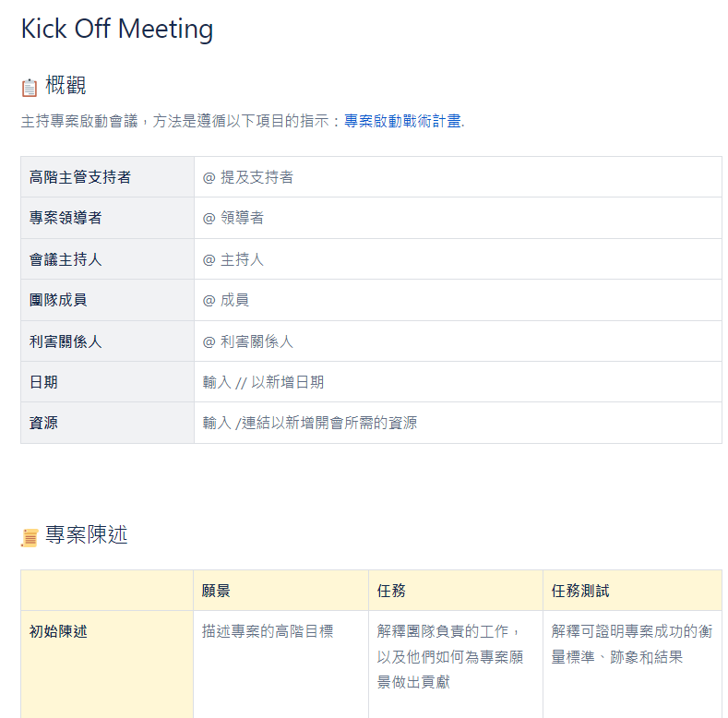Select the 高階主管支持者 header cell
Image resolution: width=728 pixels, height=718 pixels.
(80, 177)
